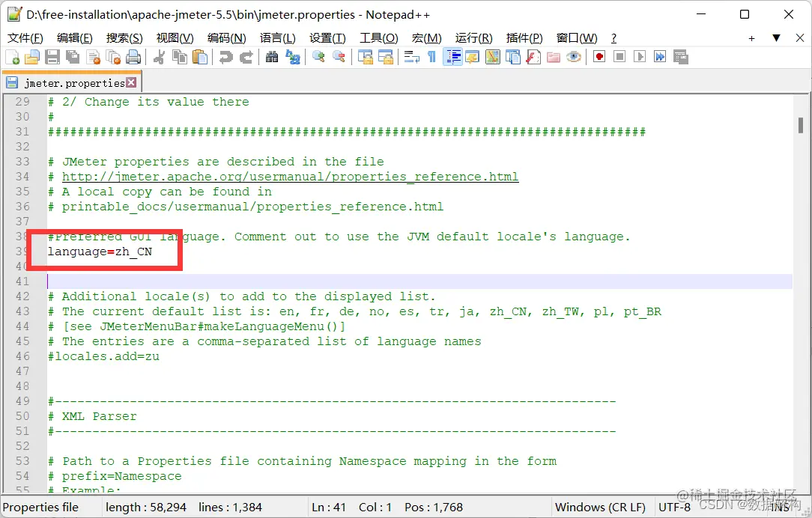The height and width of the screenshot is (518, 812).
Task: Toggle the indent guide icon
Action: pos(452,57)
